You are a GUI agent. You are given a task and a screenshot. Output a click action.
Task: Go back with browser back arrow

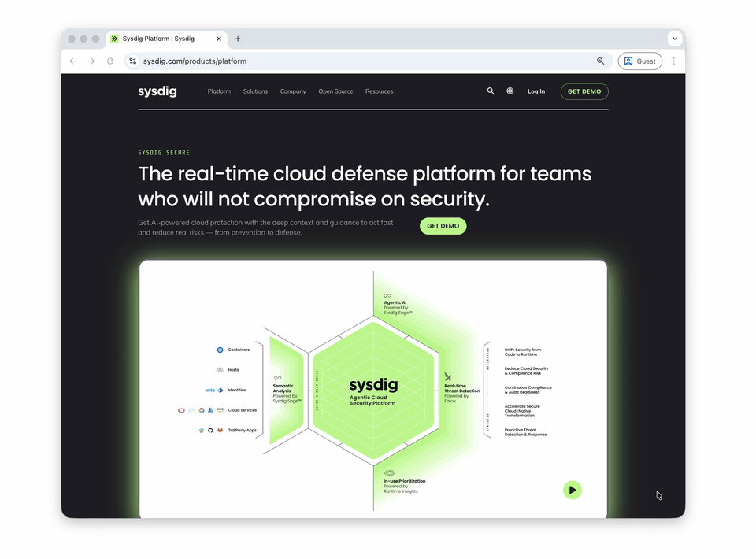coord(72,61)
